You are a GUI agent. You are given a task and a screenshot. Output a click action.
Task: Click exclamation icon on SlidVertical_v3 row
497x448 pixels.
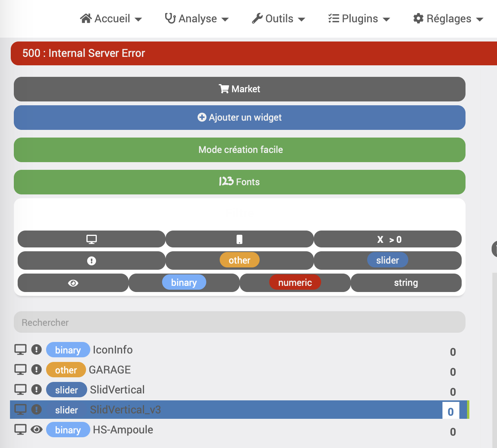(x=36, y=410)
